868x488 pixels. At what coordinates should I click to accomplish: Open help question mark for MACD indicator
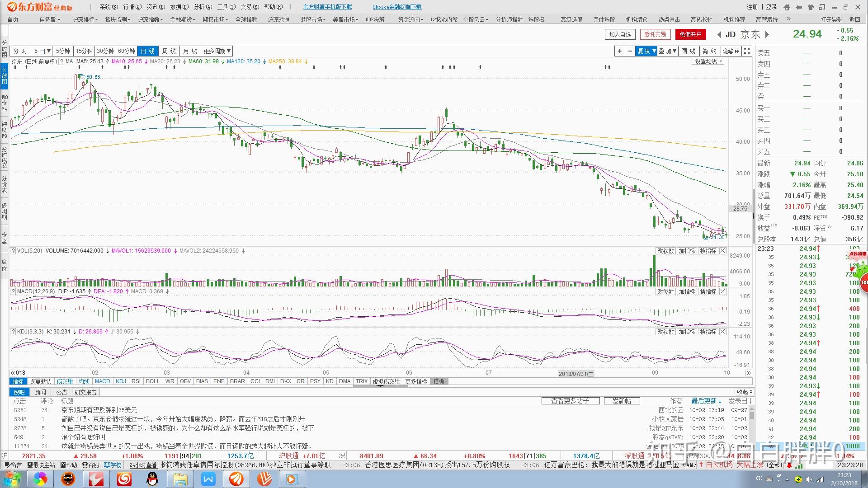click(14, 291)
